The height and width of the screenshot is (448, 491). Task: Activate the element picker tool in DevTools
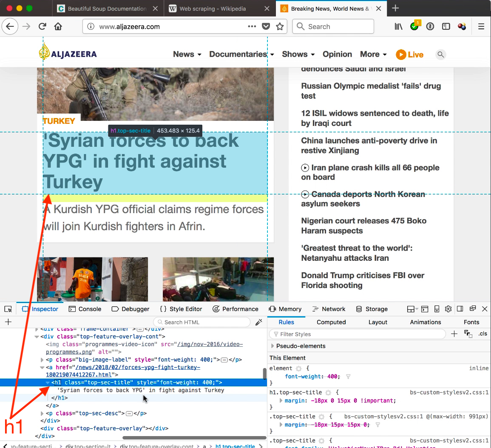click(x=8, y=309)
